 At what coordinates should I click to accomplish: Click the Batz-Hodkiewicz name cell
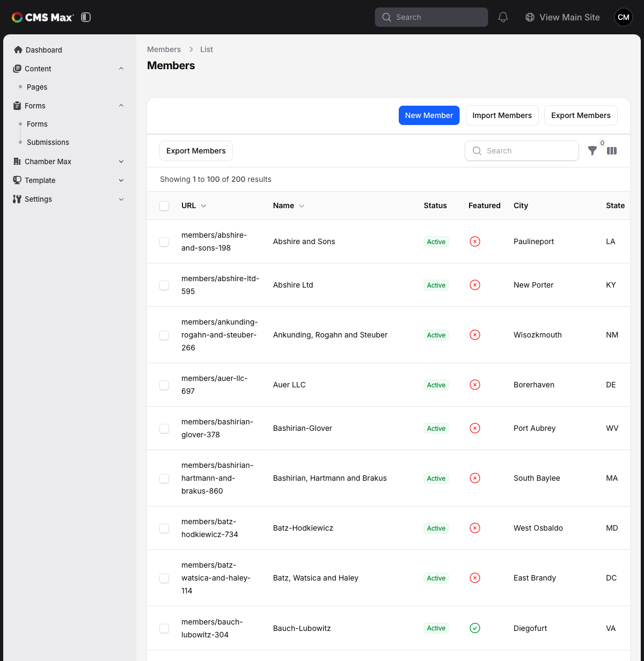303,528
